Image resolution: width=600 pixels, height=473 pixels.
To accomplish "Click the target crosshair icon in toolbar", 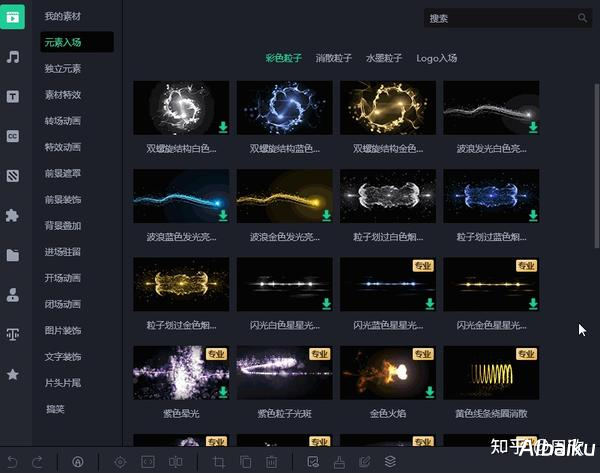I will [x=120, y=462].
